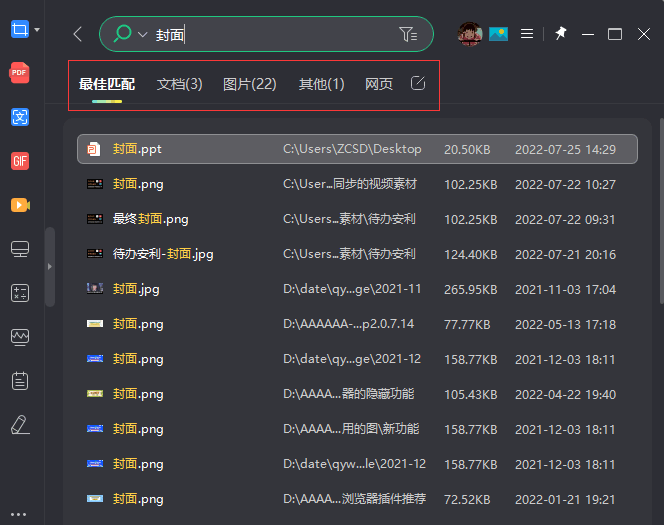Viewport: 664px width, 525px height.
Task: Click path D:\AAAAAA-...p2.0.7.14
Action: (x=348, y=324)
